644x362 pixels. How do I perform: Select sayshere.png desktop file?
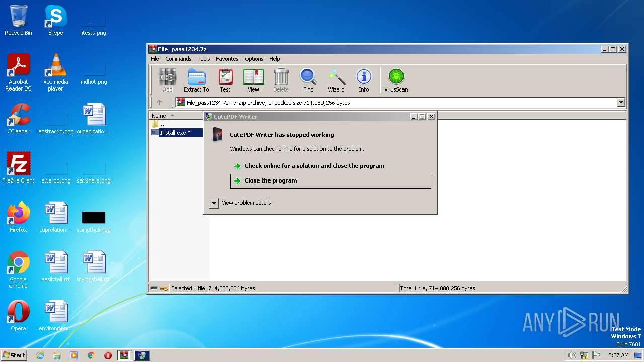pos(94,172)
